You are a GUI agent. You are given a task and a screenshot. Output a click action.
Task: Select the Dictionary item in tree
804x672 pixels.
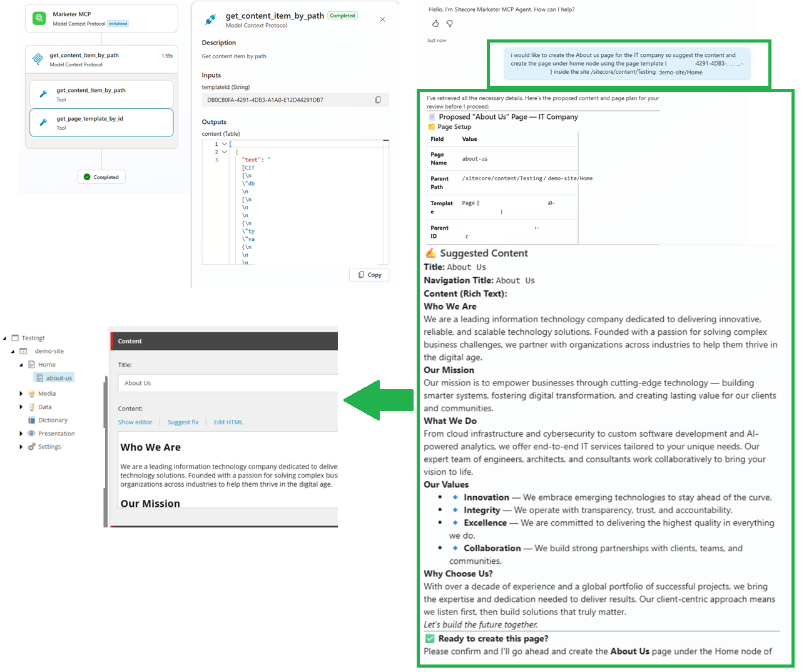point(53,420)
